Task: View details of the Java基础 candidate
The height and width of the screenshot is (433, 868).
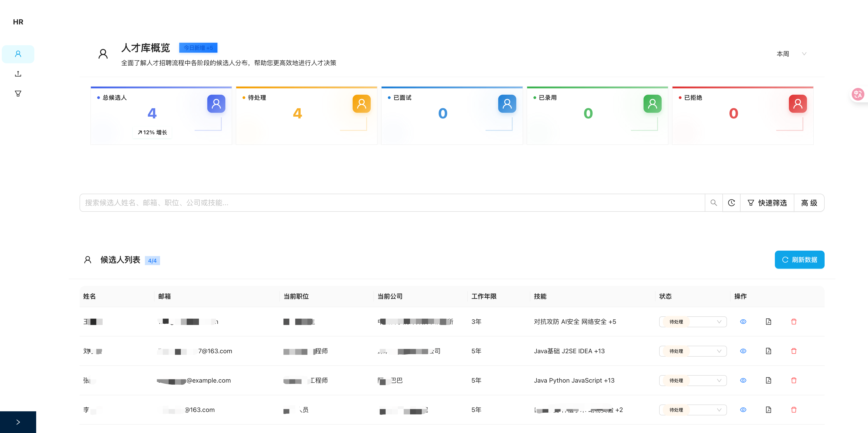Action: pyautogui.click(x=743, y=351)
